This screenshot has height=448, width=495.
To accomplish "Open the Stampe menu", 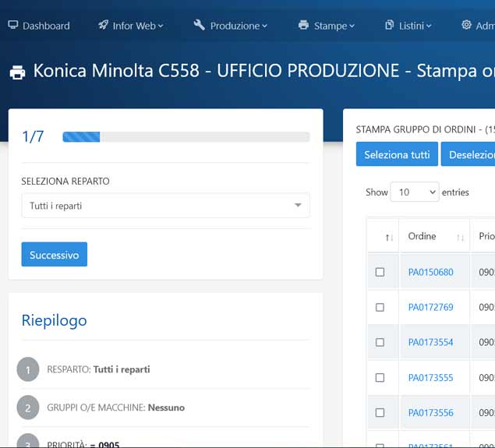I will [327, 26].
